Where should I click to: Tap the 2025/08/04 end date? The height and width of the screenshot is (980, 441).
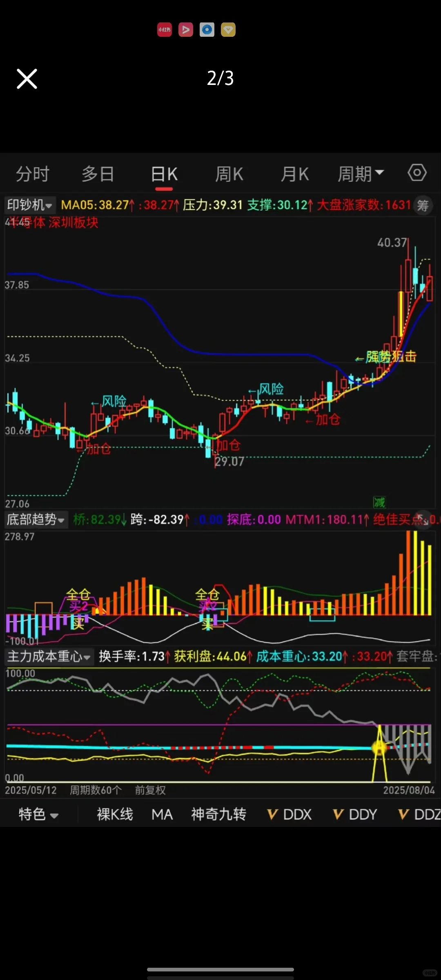click(x=409, y=790)
